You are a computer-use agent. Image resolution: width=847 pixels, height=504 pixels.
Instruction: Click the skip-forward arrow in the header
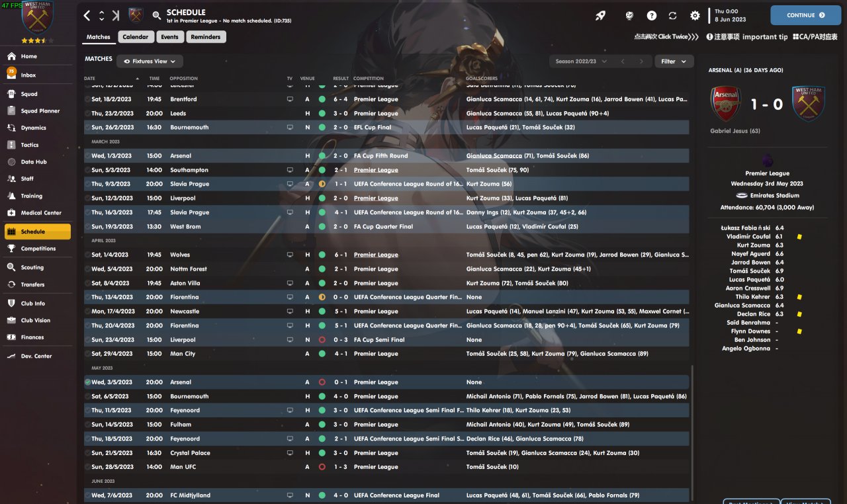(116, 16)
